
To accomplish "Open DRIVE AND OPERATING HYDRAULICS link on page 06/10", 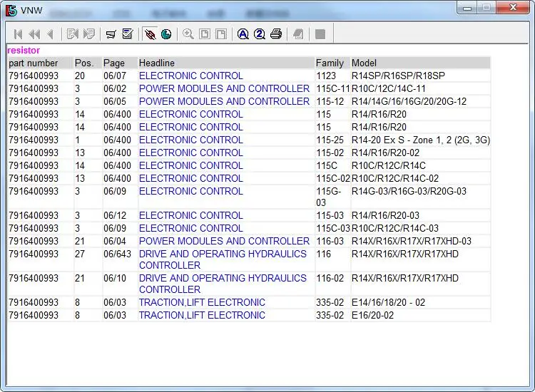I will (x=223, y=284).
